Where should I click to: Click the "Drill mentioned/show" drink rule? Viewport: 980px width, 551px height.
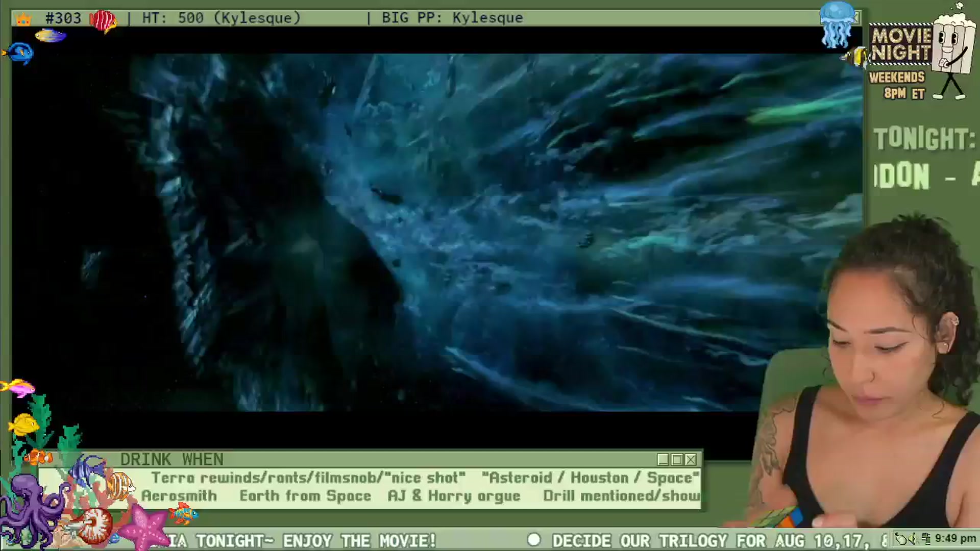click(x=622, y=496)
